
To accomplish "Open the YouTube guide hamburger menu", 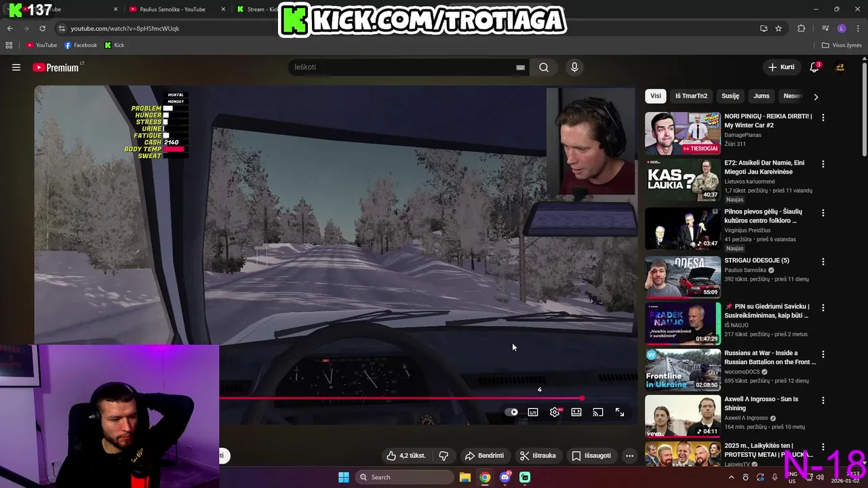I will (16, 67).
